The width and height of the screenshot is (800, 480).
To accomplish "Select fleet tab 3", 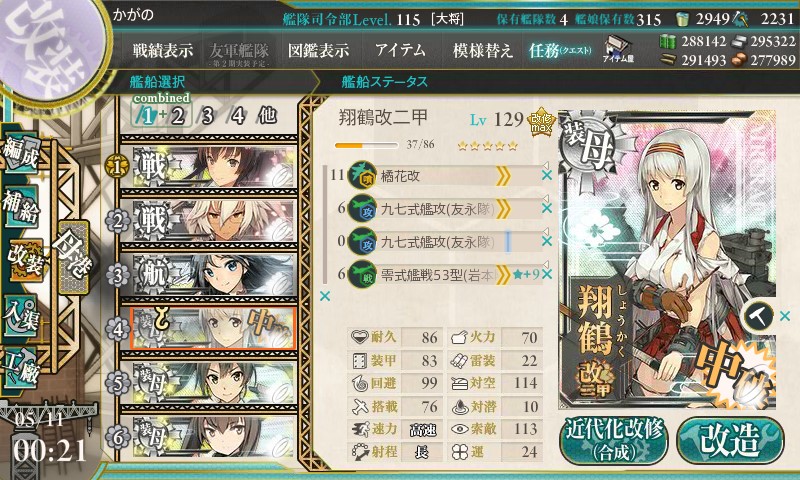I will point(207,116).
